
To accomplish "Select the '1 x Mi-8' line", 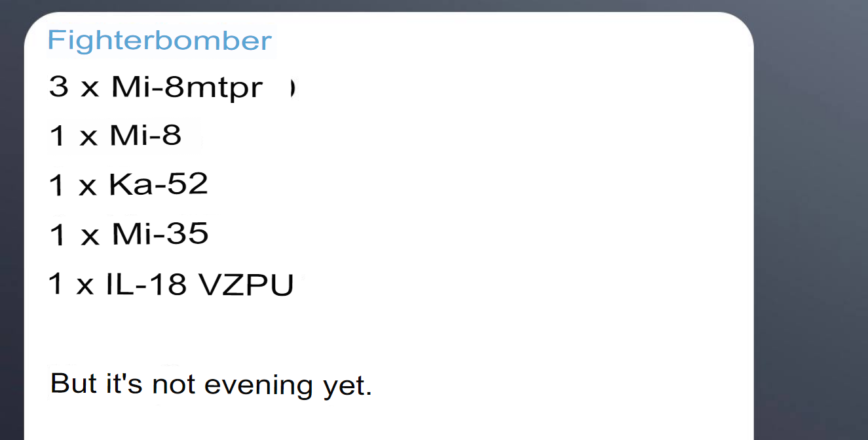I will pos(115,136).
